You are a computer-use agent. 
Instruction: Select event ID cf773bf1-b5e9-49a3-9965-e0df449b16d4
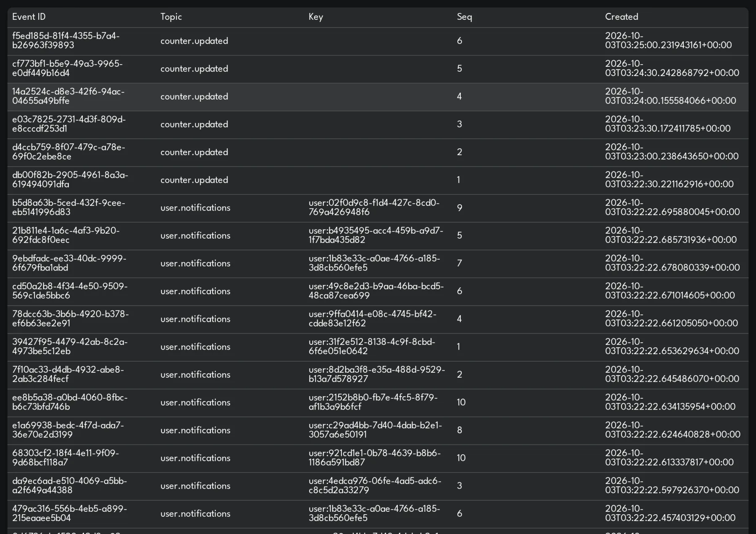[x=67, y=68]
